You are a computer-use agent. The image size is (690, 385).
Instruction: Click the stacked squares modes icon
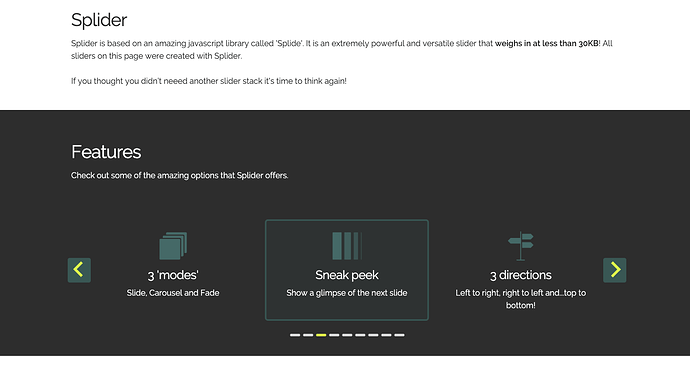coord(173,246)
